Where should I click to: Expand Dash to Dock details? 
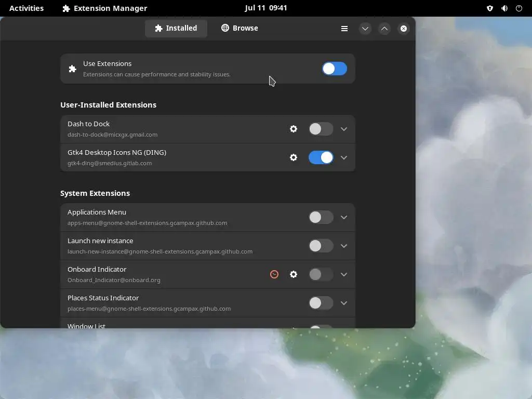(x=344, y=129)
